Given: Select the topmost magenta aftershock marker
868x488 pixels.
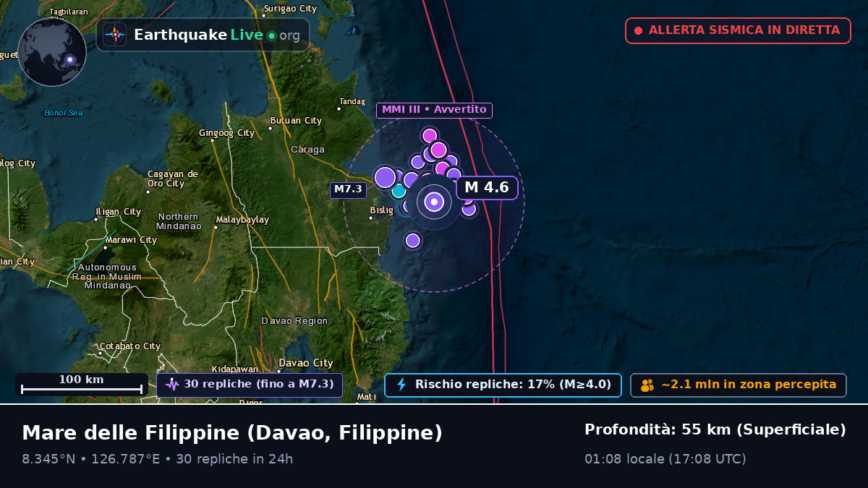Looking at the screenshot, I should (x=430, y=135).
